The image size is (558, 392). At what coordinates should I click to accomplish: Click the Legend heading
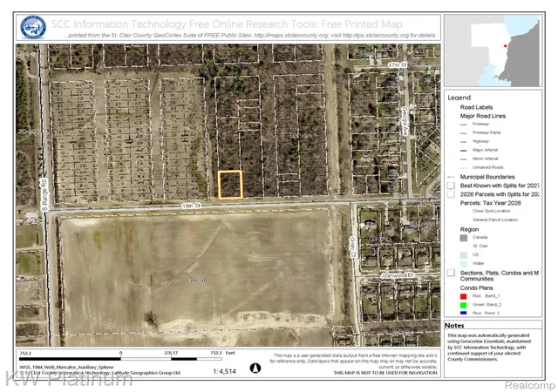[x=459, y=98]
